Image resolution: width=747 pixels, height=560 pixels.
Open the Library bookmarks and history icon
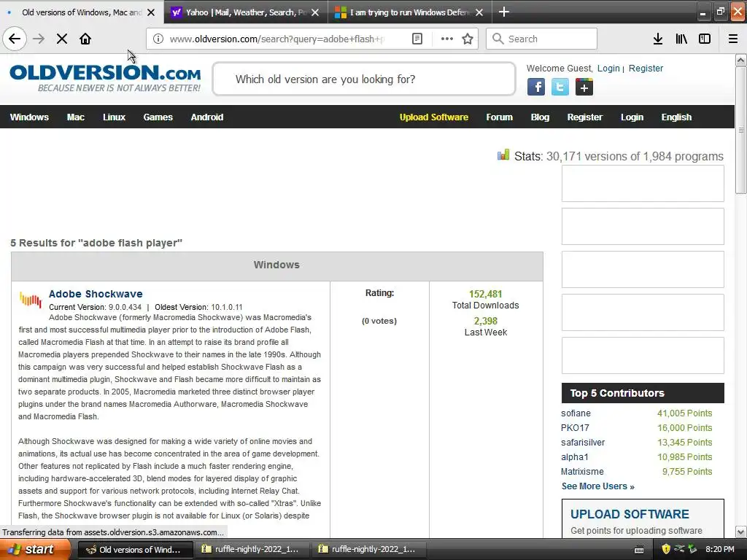click(681, 39)
